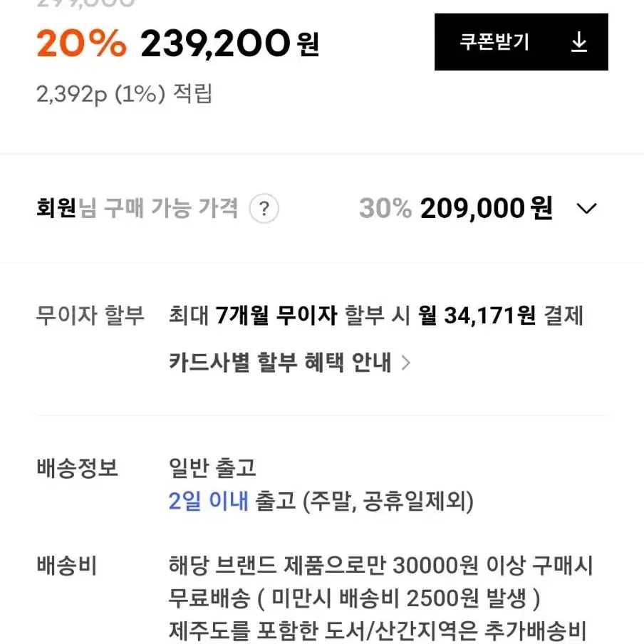
Task: Tap the 배송비 section label
Action: coord(66,565)
